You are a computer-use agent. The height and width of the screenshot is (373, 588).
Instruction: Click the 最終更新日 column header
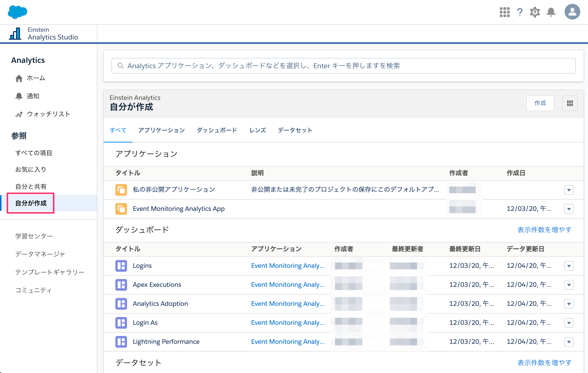click(x=465, y=249)
